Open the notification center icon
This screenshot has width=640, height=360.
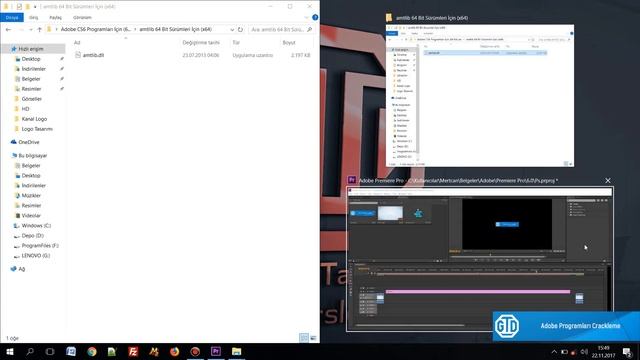[x=627, y=352]
